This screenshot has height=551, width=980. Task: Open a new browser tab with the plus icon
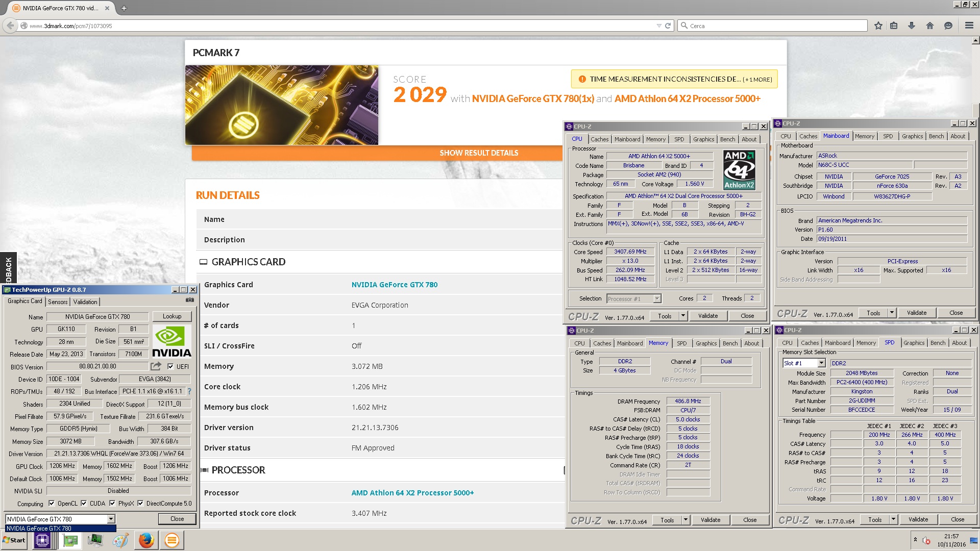(x=124, y=8)
